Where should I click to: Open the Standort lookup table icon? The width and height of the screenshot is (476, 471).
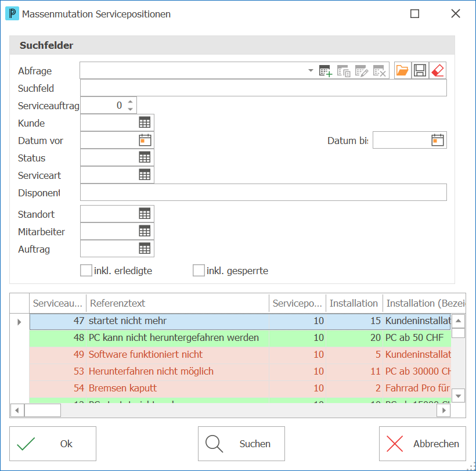coord(145,214)
